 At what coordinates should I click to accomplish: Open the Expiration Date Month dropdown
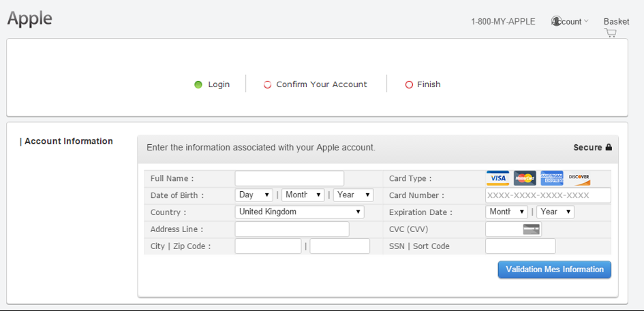506,212
